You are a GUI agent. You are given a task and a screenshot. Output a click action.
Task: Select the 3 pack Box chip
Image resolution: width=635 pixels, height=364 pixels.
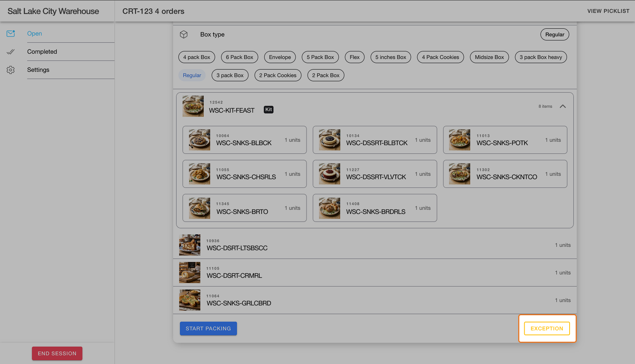click(x=230, y=75)
